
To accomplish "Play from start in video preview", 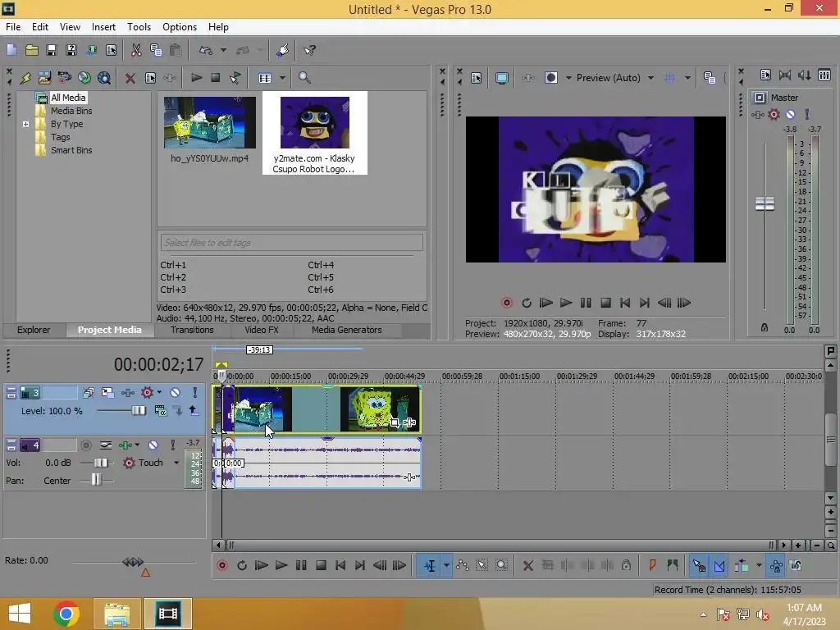I will [x=546, y=303].
